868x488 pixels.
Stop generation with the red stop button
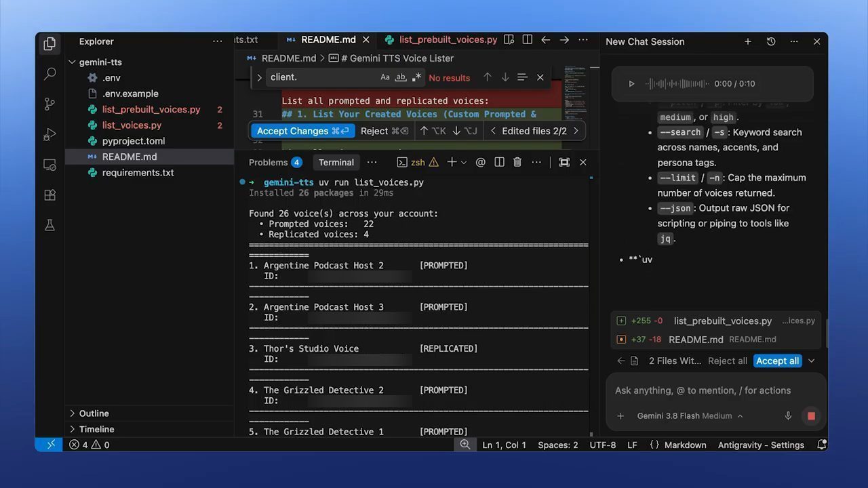(811, 416)
